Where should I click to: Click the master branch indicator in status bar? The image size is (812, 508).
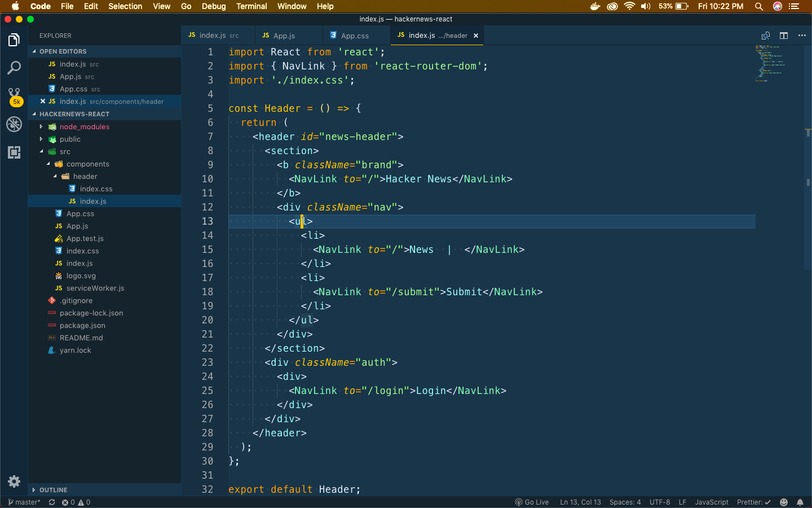click(24, 502)
